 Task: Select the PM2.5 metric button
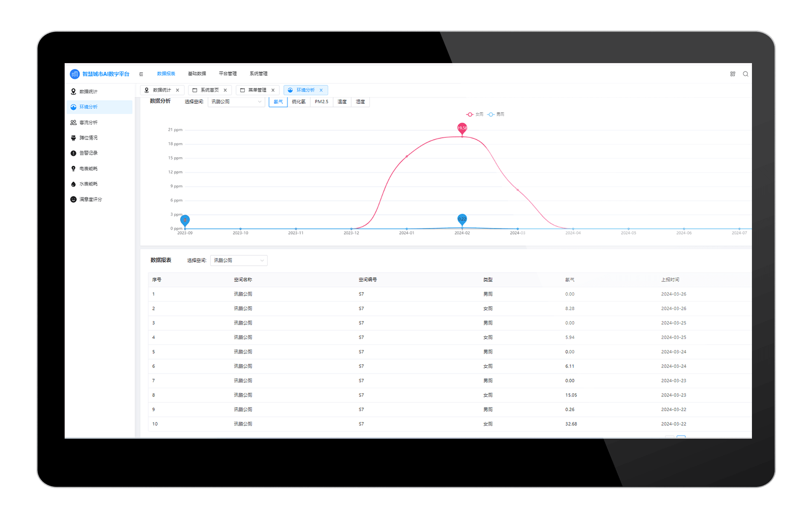click(x=322, y=102)
